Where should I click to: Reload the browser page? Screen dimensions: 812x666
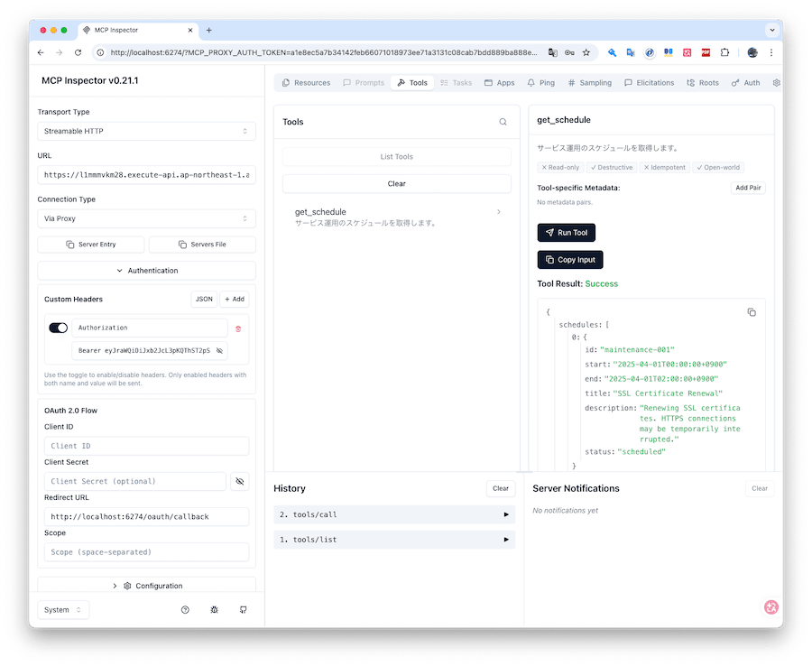78,52
